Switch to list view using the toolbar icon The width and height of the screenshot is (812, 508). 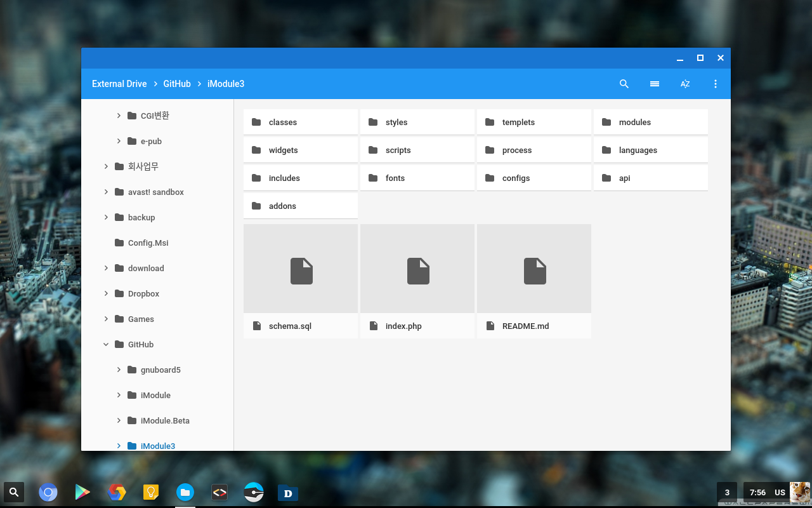coord(655,84)
